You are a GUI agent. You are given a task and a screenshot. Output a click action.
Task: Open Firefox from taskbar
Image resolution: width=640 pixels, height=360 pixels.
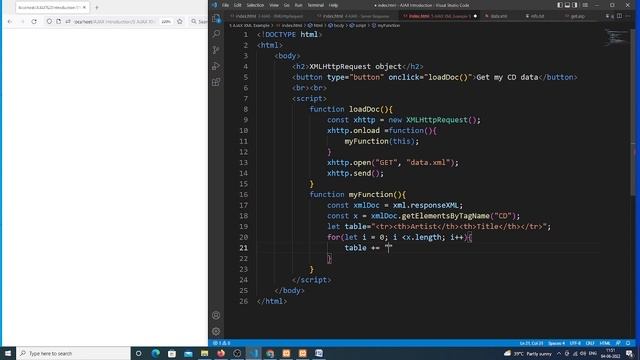tap(221, 353)
